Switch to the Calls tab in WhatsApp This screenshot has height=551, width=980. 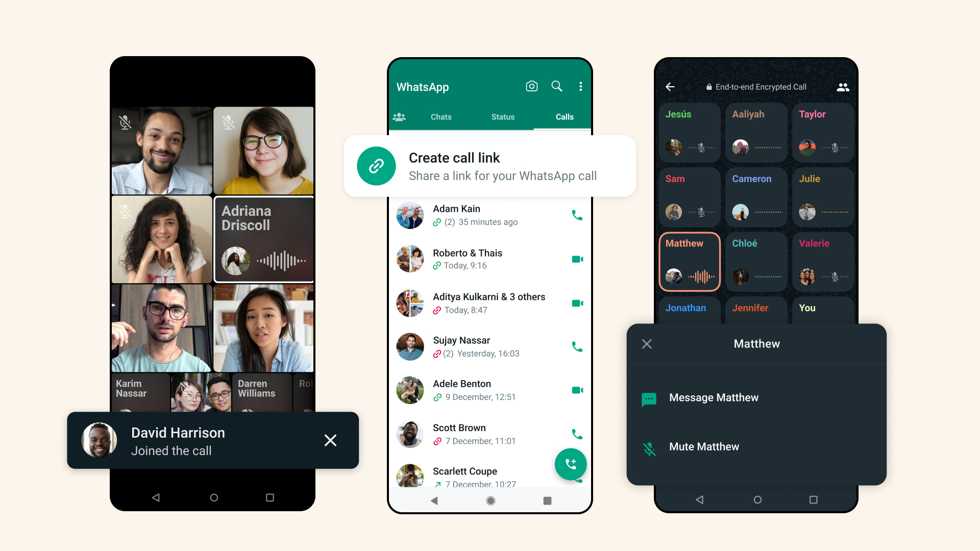[564, 116]
